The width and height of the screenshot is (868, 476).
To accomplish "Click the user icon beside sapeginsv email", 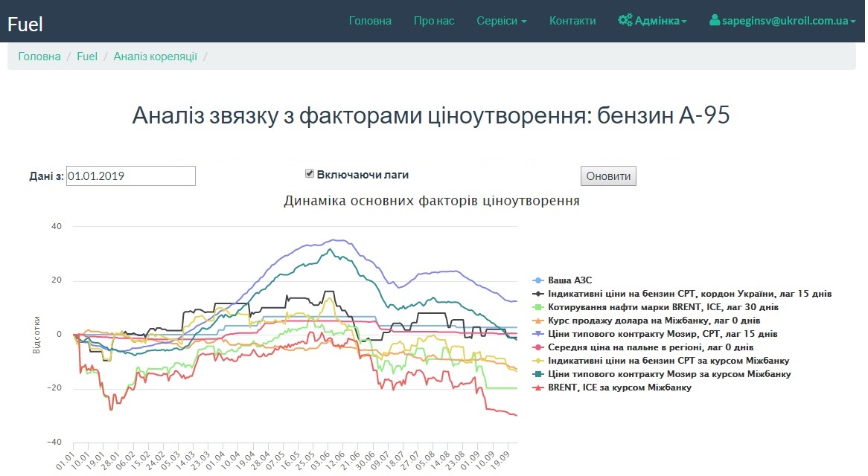I will tap(715, 21).
